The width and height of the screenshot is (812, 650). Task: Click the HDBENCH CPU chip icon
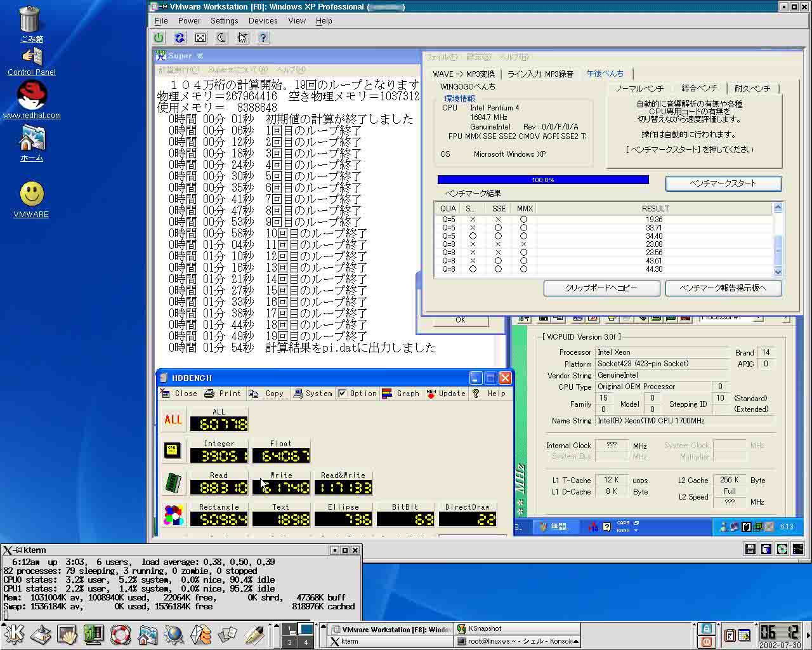172,450
